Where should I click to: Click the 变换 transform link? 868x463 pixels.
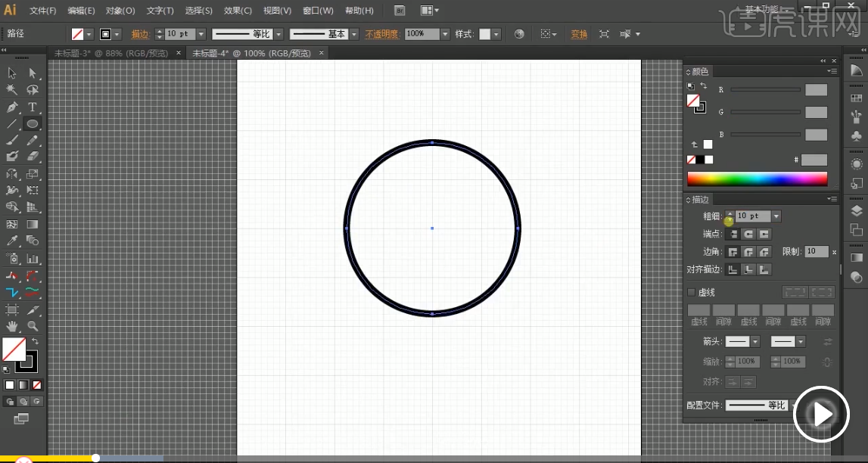click(x=579, y=34)
